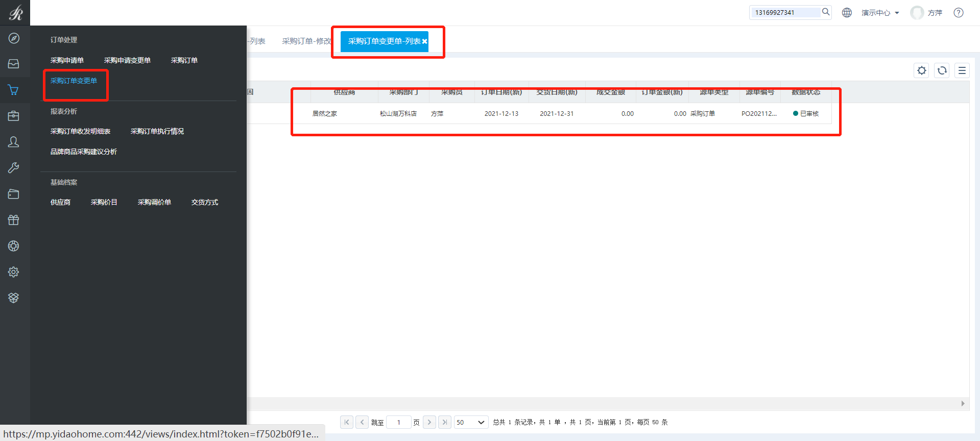Click the search box containing 13169927341
Screen dimensions: 980x441
pyautogui.click(x=785, y=12)
